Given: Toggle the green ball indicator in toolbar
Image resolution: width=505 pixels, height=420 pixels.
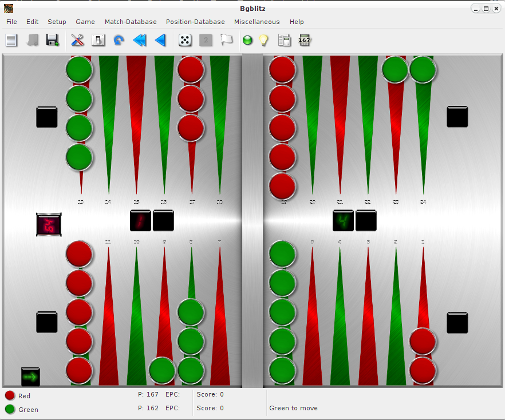Looking at the screenshot, I should [x=247, y=40].
